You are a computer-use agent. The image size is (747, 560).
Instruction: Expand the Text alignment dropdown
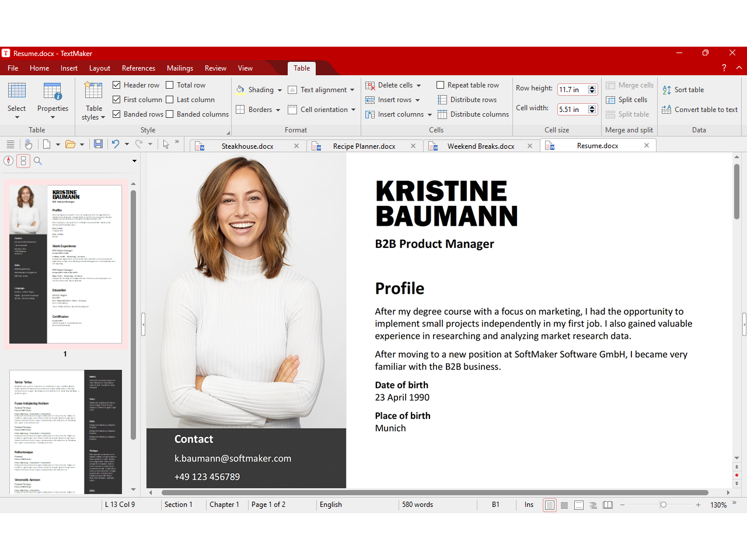point(352,90)
